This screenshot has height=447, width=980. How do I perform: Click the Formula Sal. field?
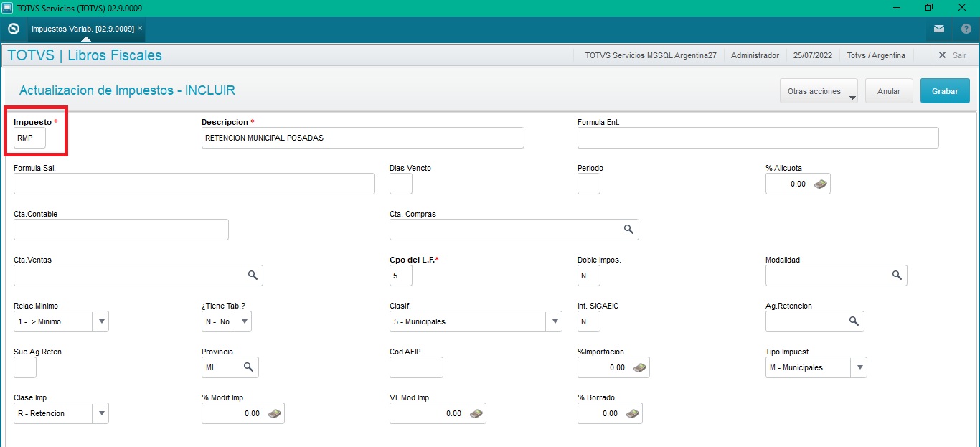[194, 184]
